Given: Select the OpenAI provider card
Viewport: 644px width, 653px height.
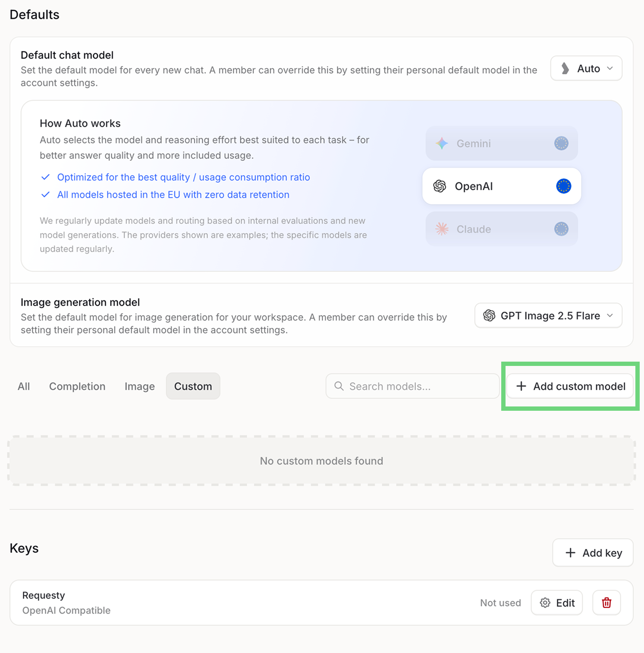Looking at the screenshot, I should coord(502,186).
